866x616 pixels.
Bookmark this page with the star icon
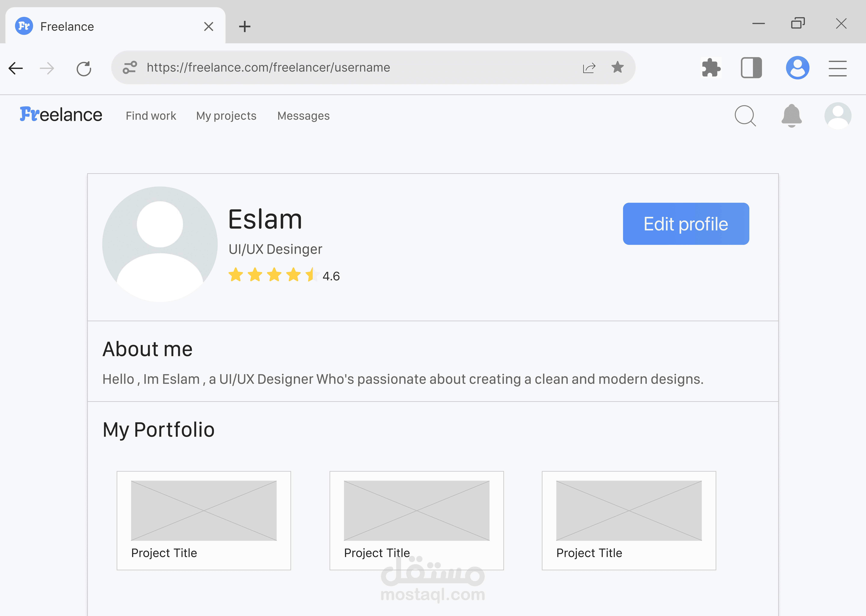pyautogui.click(x=618, y=67)
